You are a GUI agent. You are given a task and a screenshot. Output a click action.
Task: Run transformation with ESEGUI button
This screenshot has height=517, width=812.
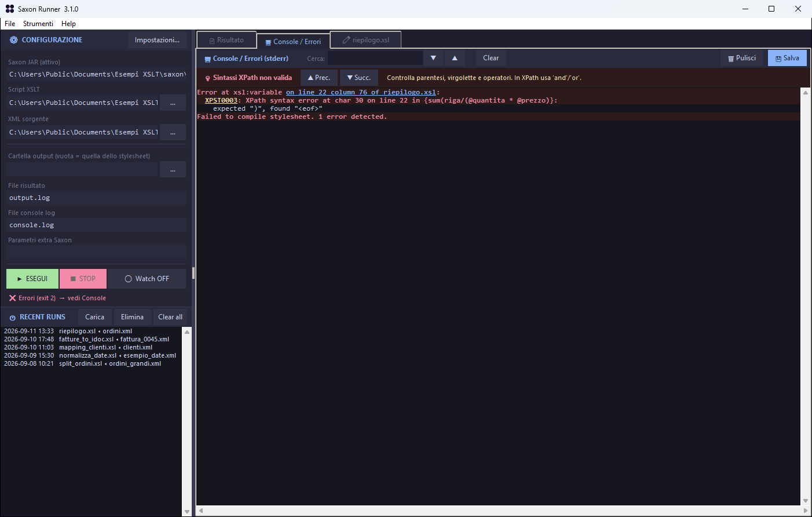(32, 279)
